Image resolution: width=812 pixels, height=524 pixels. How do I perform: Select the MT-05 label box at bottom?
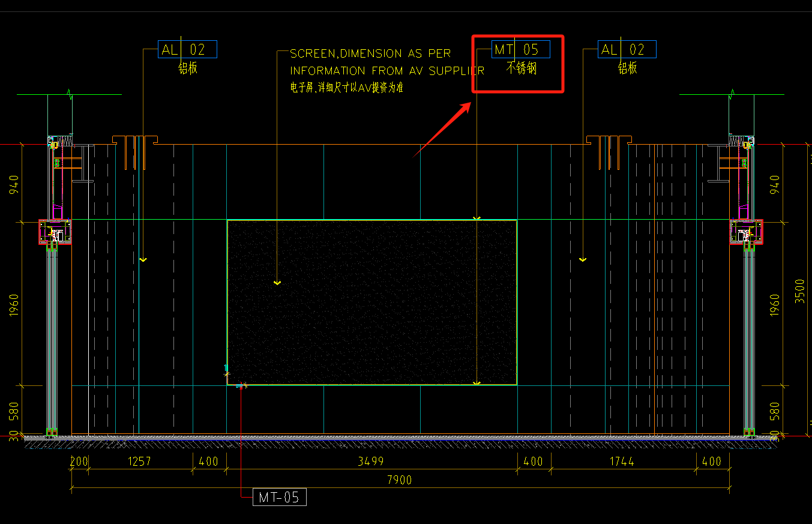279,497
